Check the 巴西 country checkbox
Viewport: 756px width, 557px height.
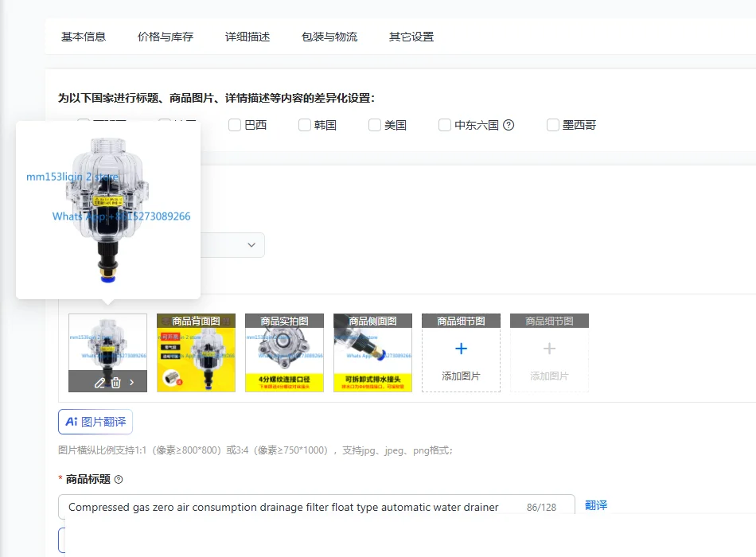[x=235, y=126]
